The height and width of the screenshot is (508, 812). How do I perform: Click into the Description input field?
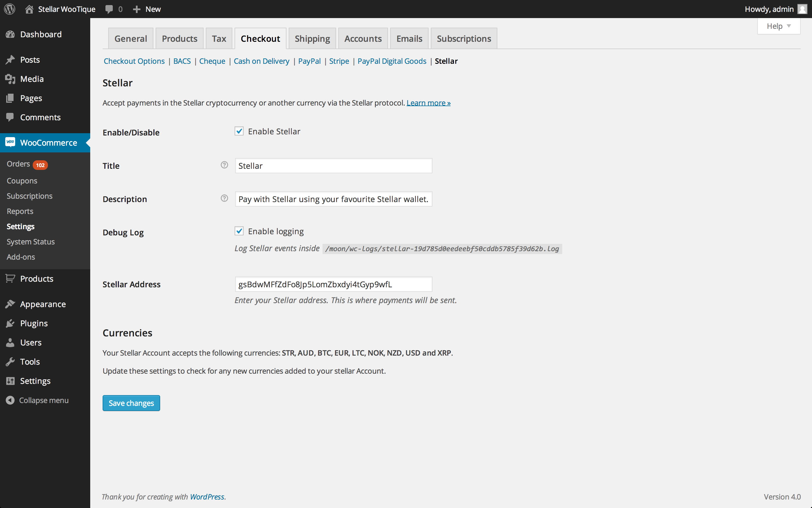point(334,199)
